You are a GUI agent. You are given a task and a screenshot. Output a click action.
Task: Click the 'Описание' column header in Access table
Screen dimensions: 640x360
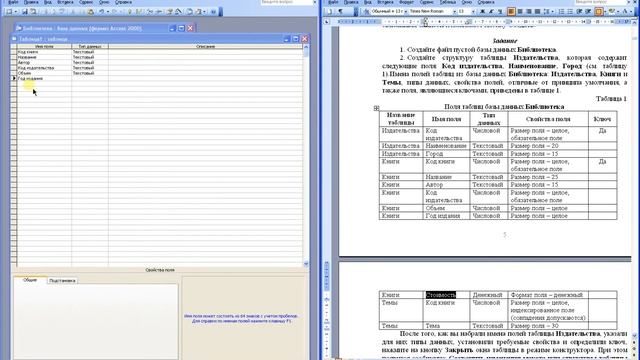[205, 47]
